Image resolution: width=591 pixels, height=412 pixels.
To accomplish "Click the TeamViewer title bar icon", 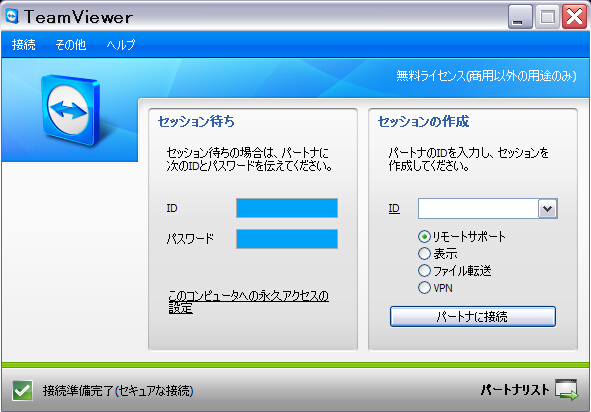I will pos(12,17).
